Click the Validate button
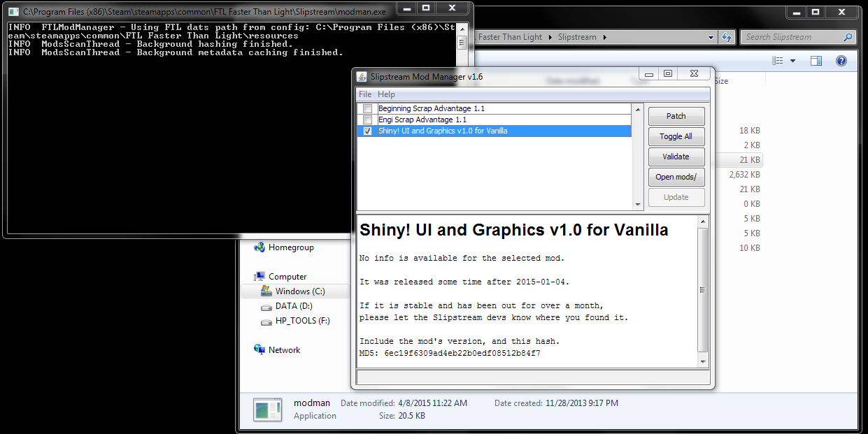 (x=676, y=157)
